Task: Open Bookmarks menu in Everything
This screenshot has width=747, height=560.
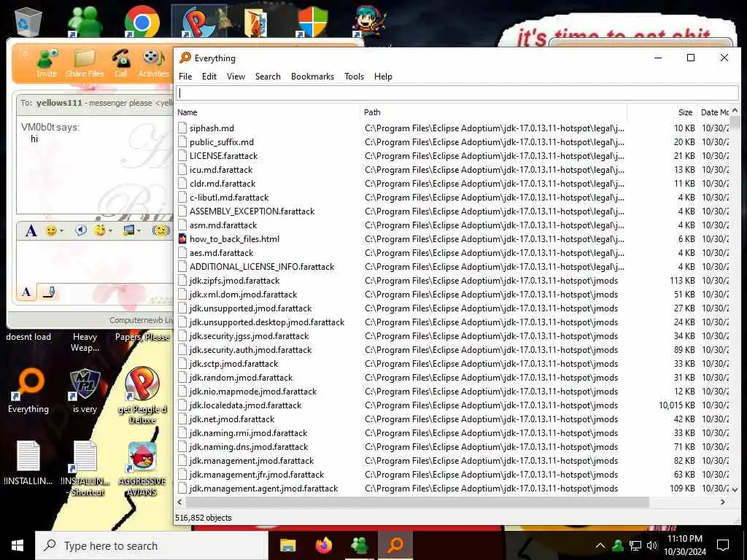Action: [312, 76]
